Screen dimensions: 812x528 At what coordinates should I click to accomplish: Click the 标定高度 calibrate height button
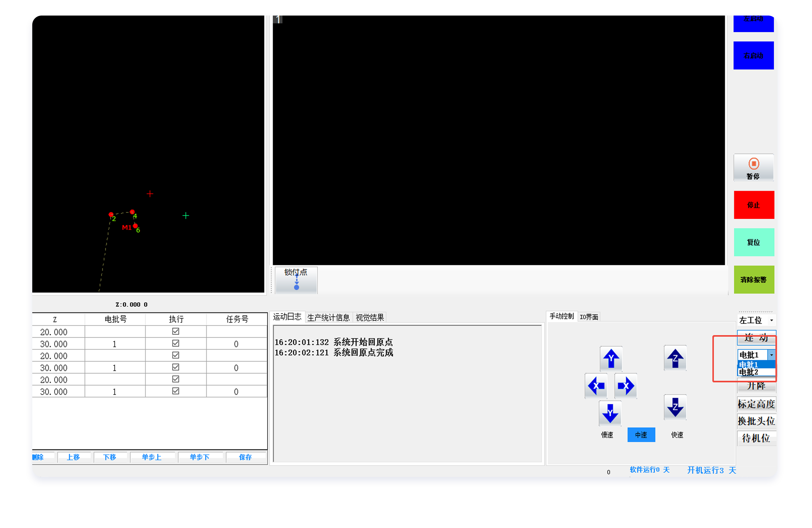756,404
